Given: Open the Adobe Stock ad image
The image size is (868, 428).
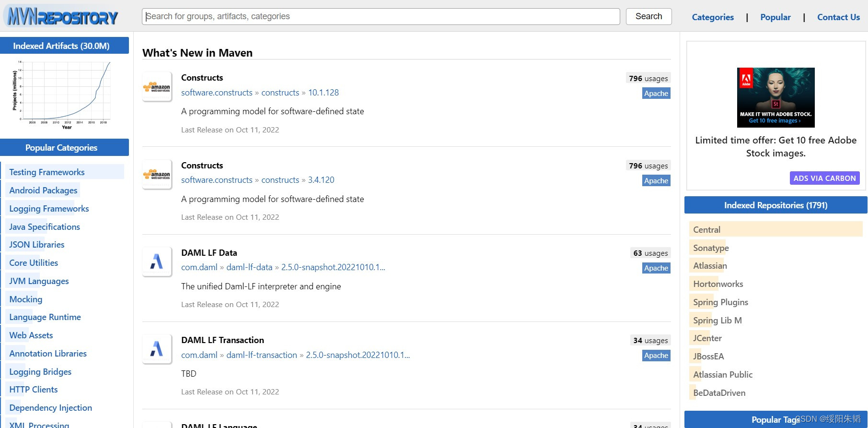Looking at the screenshot, I should point(775,97).
